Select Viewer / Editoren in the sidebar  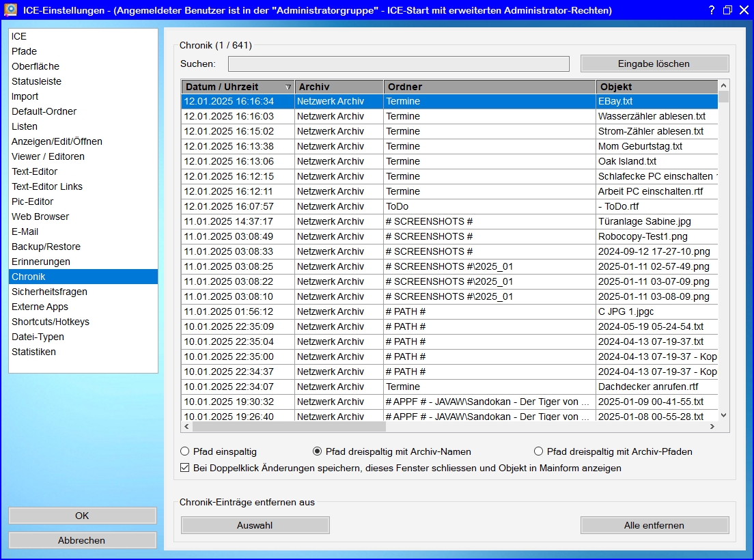click(x=83, y=156)
